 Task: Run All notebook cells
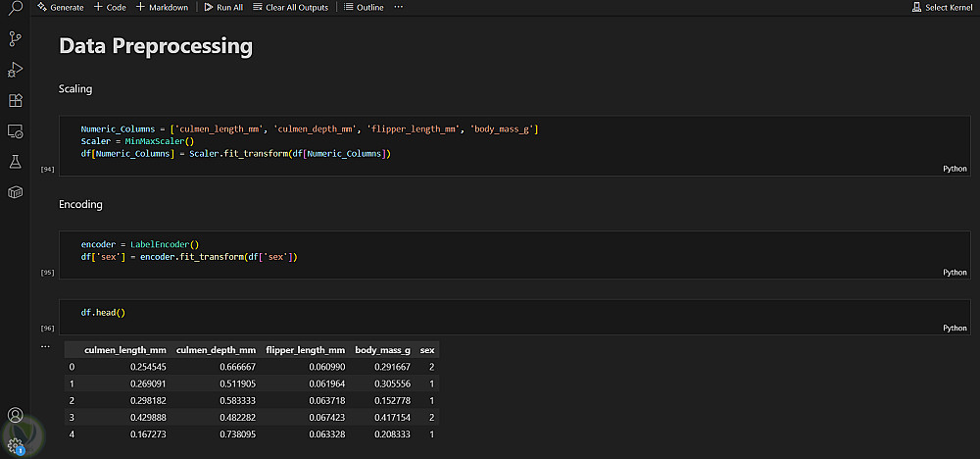pos(223,7)
